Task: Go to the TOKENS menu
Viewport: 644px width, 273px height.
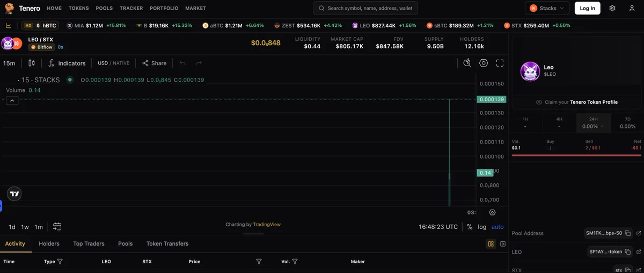Action: (x=79, y=9)
